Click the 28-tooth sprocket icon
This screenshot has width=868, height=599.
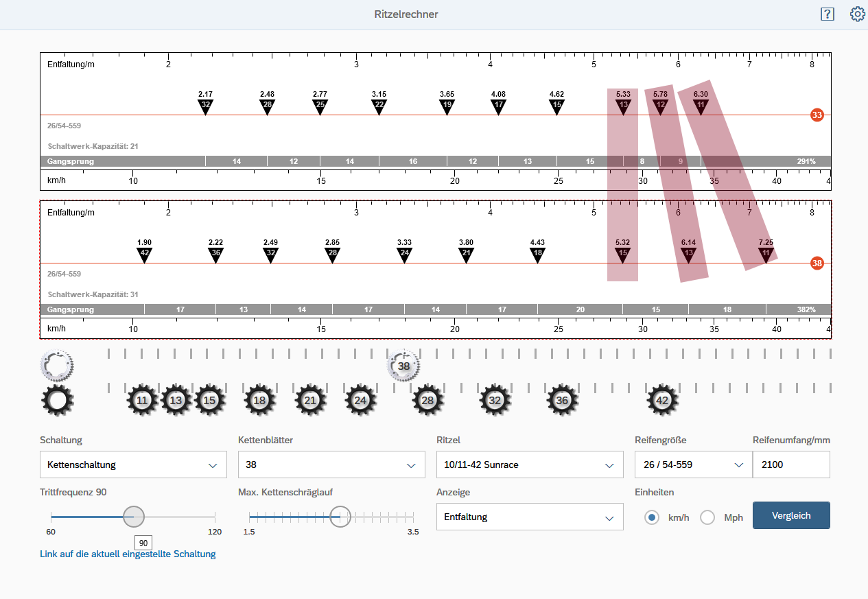coord(428,400)
